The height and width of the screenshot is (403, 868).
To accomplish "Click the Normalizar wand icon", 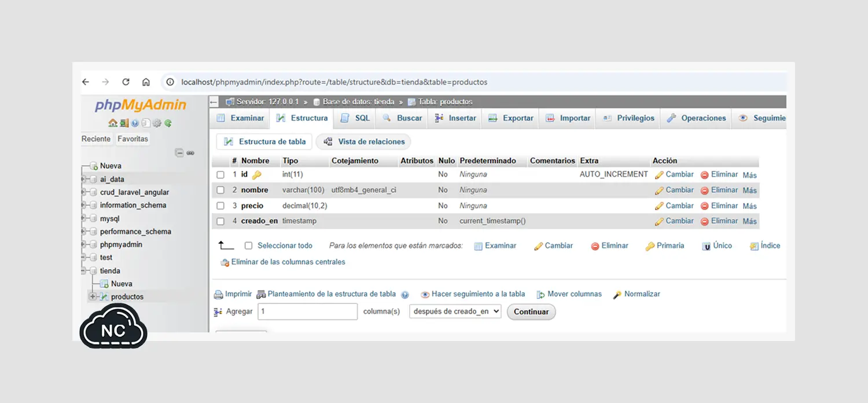I will click(617, 295).
